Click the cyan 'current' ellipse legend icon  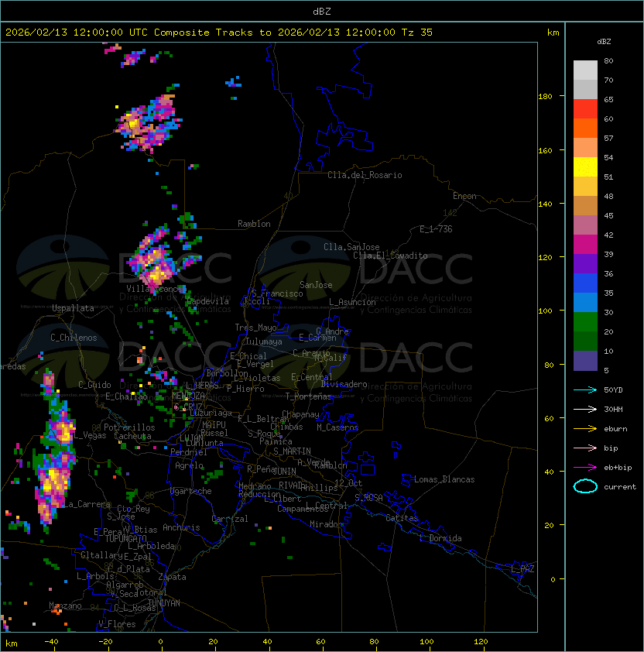(x=585, y=486)
